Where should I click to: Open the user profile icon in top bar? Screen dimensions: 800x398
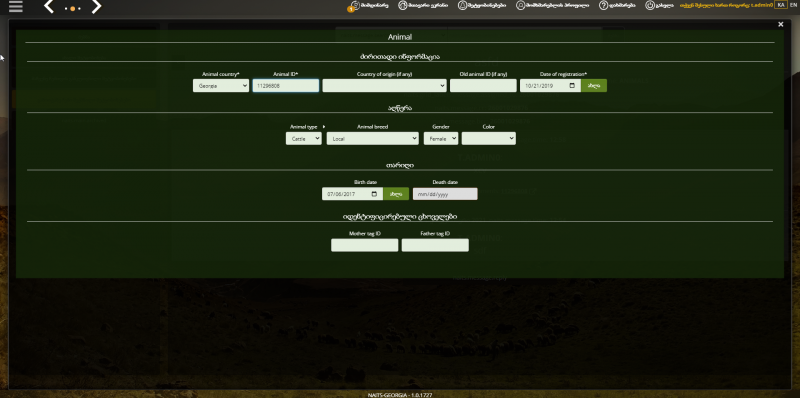point(520,5)
